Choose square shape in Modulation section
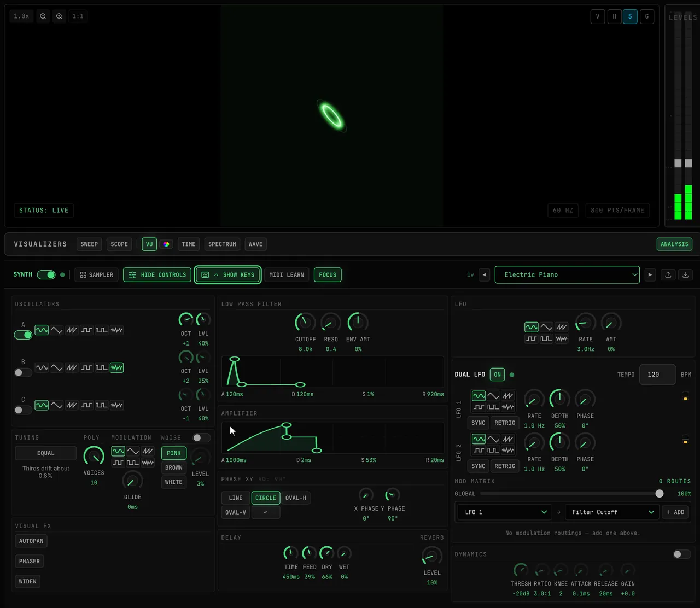 118,463
